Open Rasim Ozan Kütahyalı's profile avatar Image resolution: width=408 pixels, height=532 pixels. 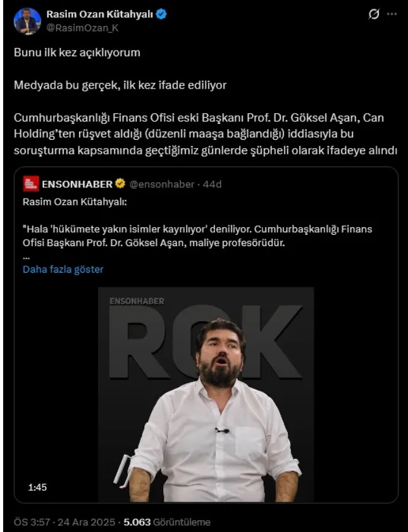point(27,21)
